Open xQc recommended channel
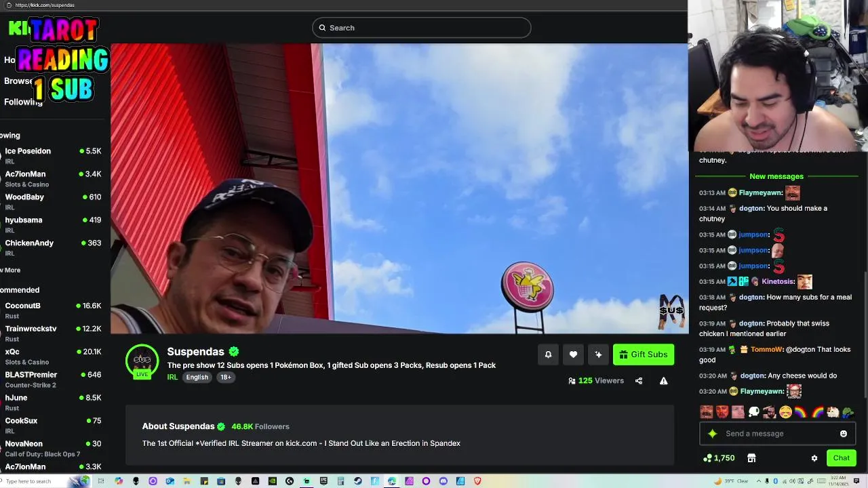The image size is (868, 488). click(x=53, y=356)
